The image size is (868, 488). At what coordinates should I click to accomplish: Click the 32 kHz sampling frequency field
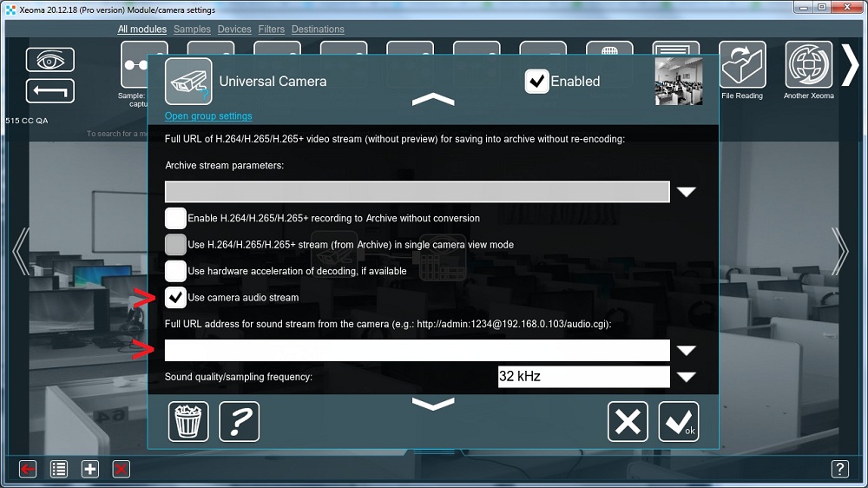click(584, 377)
